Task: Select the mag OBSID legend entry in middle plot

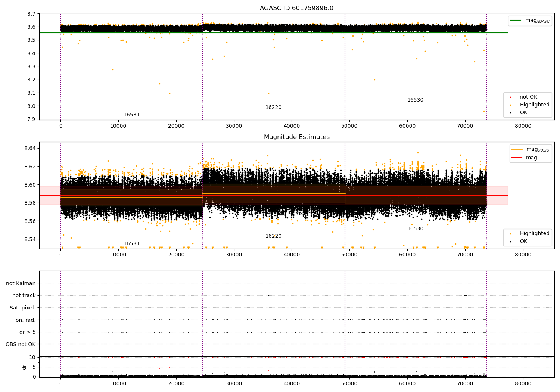Action: click(531, 149)
